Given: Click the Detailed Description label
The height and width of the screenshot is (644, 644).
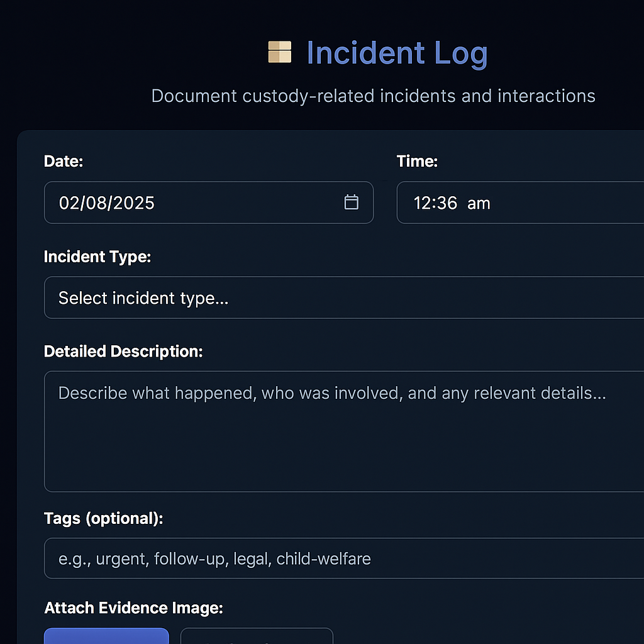Looking at the screenshot, I should point(123,352).
